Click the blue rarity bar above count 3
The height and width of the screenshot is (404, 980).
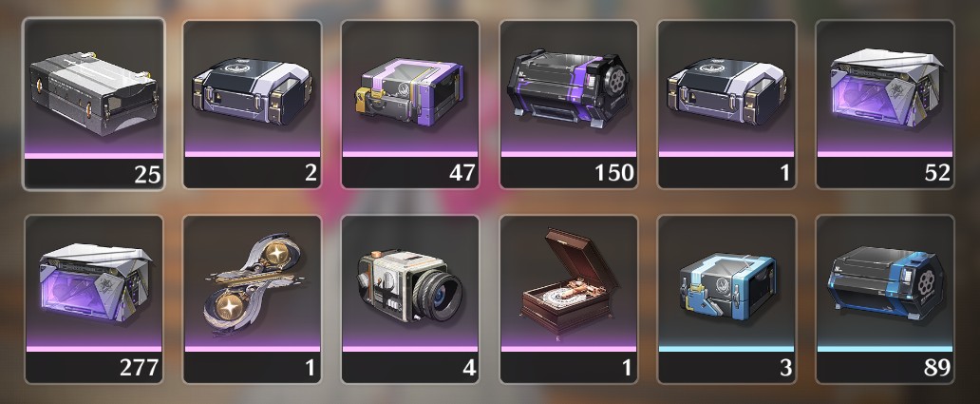pyautogui.click(x=726, y=349)
